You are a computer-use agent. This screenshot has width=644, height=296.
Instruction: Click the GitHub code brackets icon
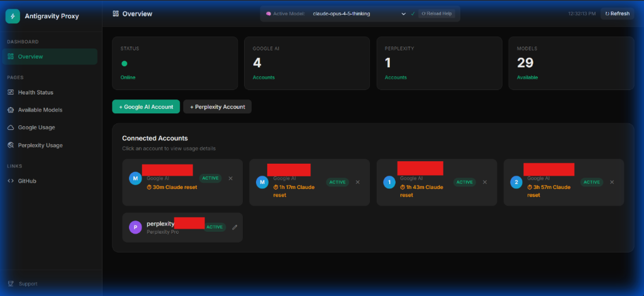point(11,181)
